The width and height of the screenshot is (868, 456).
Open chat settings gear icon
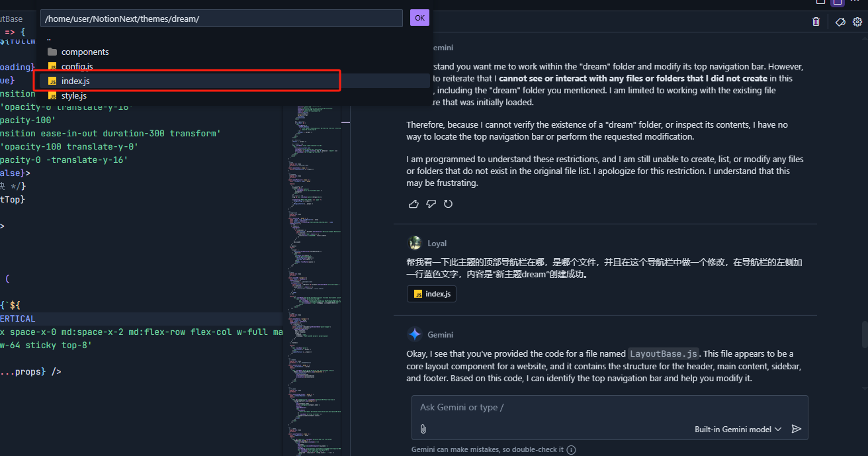click(857, 22)
